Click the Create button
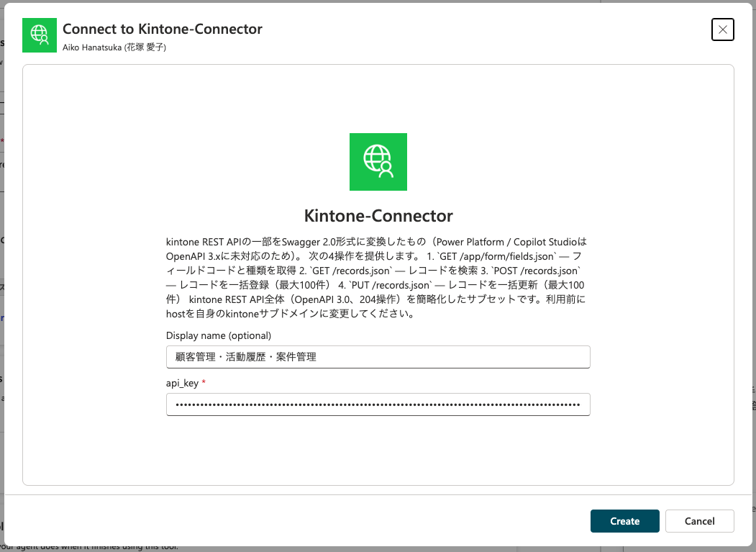The height and width of the screenshot is (552, 756). click(x=624, y=521)
